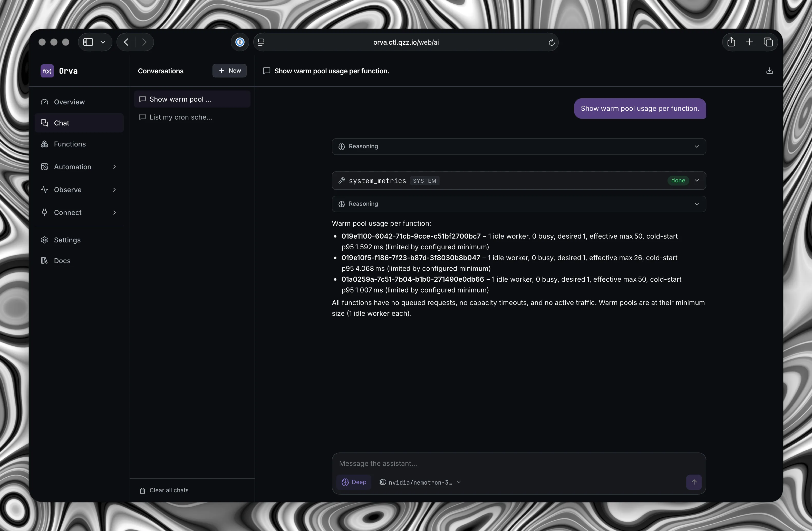Click the Settings gear icon
The width and height of the screenshot is (812, 531).
pos(44,240)
